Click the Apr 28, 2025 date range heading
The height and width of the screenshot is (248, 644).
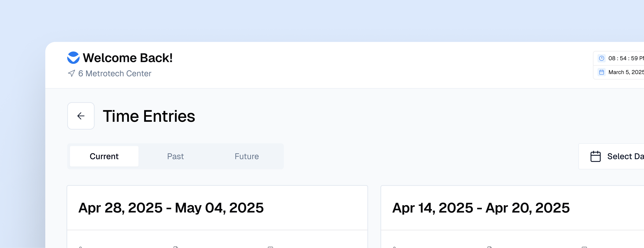coord(171,208)
